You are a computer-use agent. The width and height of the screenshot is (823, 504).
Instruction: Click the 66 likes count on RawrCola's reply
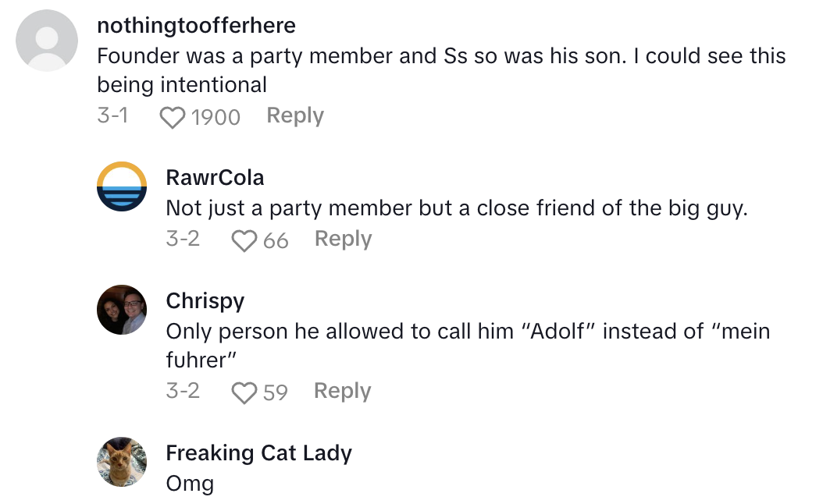(x=276, y=240)
